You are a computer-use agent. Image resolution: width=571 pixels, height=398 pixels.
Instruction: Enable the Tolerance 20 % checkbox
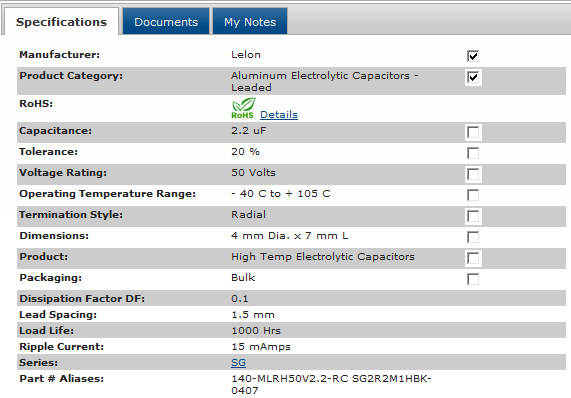473,153
